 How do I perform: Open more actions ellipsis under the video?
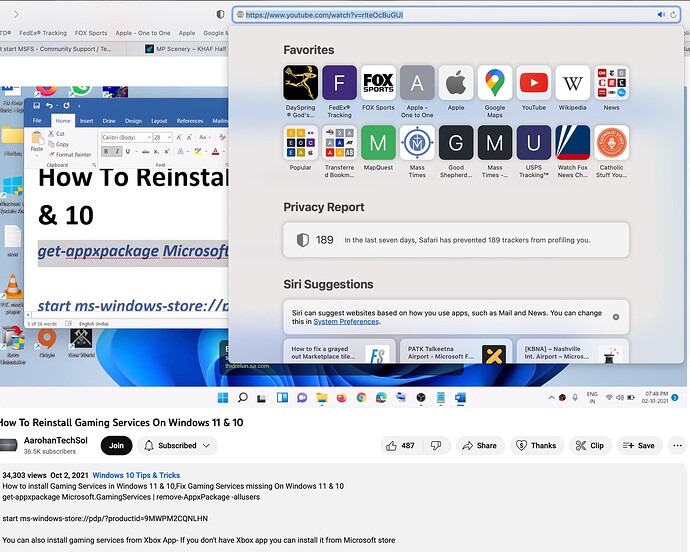677,445
